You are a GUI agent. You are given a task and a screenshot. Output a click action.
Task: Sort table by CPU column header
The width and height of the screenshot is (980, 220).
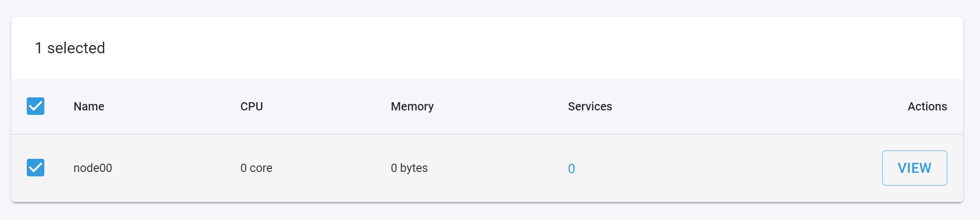point(252,107)
